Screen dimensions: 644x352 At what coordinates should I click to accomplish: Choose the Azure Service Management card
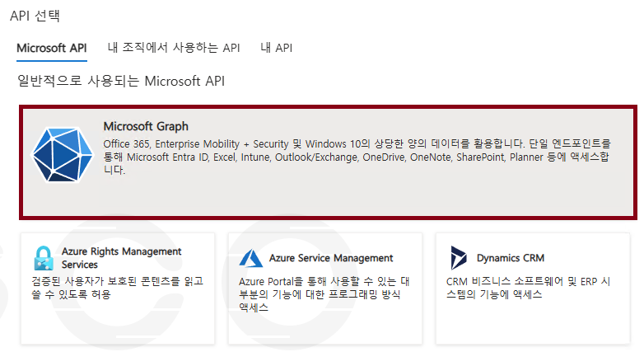click(x=325, y=289)
